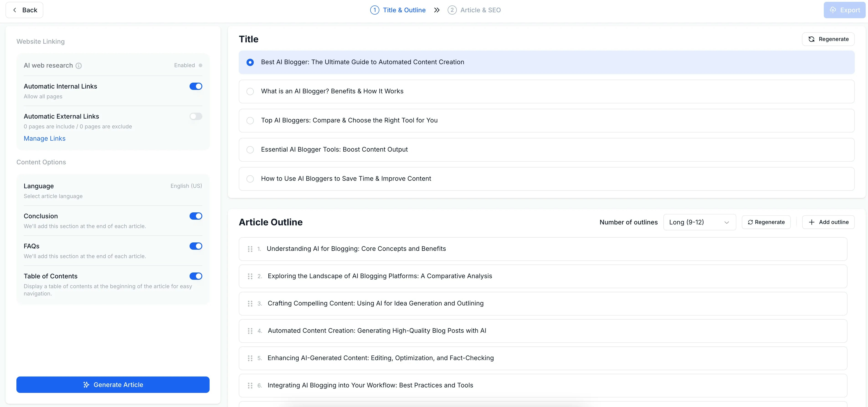Edit the 'Integrating AI Blogging into Your Workflow' outline text
This screenshot has width=868, height=407.
click(370, 385)
